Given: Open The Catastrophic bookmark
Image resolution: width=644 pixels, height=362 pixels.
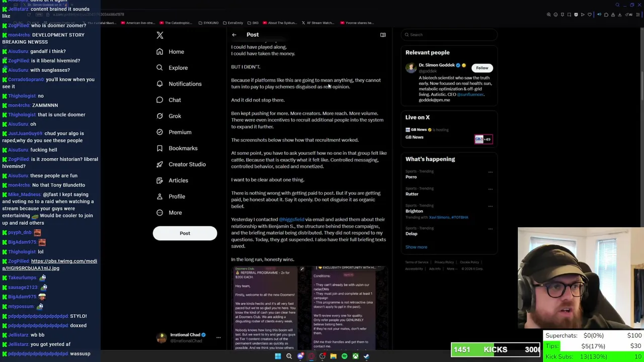Looking at the screenshot, I should (x=176, y=23).
